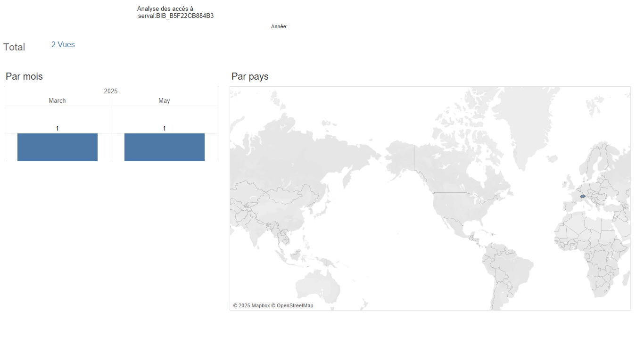644x362 pixels.
Task: Open the OpenStreetMap attribution link
Action: coord(295,306)
